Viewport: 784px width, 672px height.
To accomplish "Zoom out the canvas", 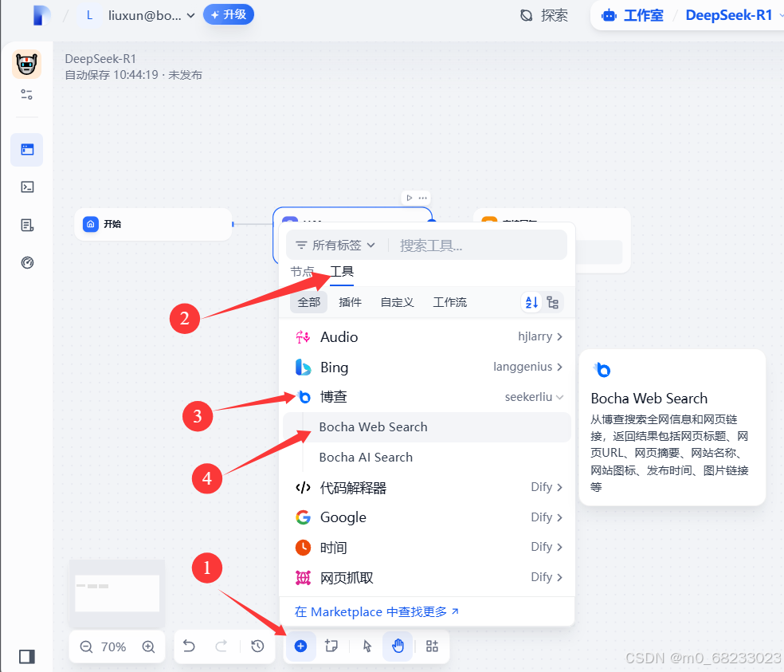I will (x=86, y=647).
